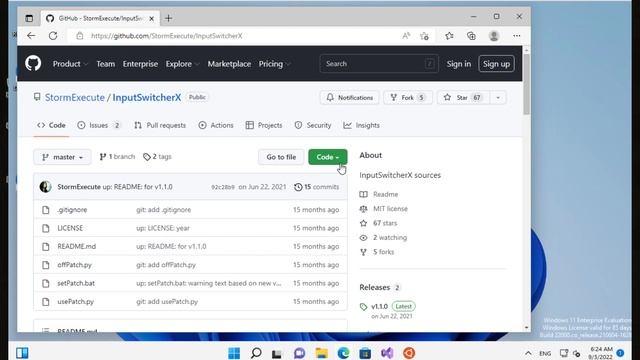Click Go to file button
The height and width of the screenshot is (360, 640).
point(281,157)
